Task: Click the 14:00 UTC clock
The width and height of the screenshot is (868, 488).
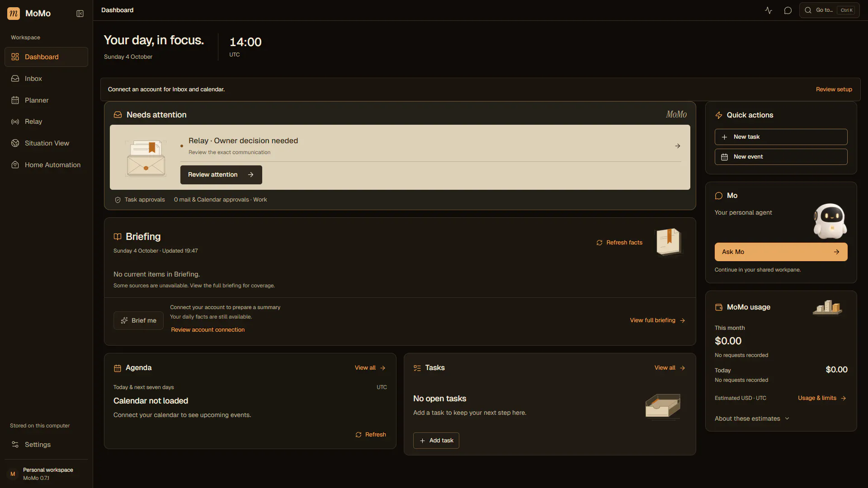Action: click(245, 47)
